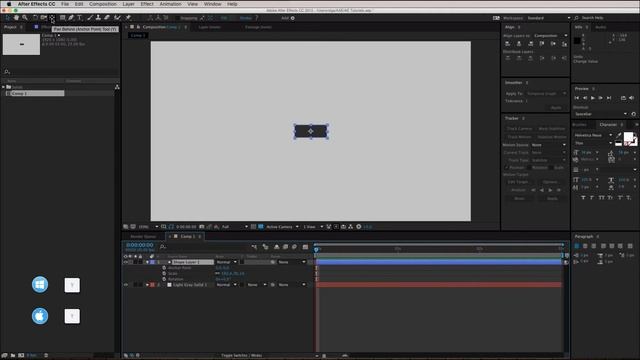Screen dimensions: 640x360
Task: Open the viewer magnification dropdown
Action: 149,227
